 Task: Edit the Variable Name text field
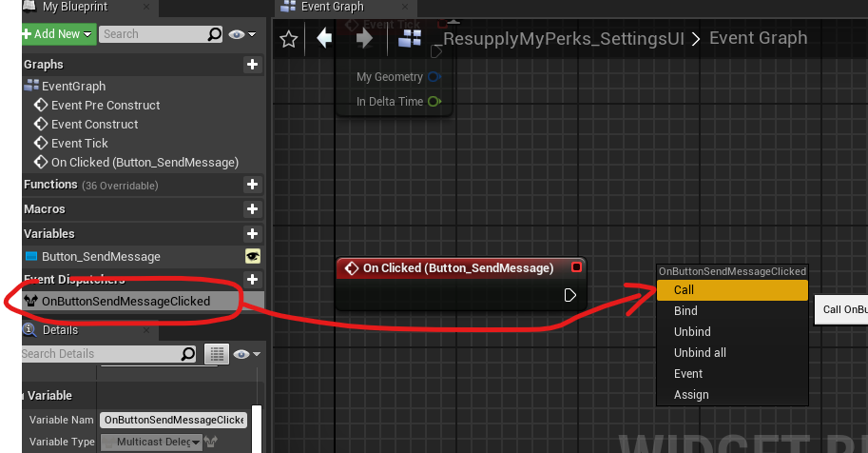click(173, 420)
